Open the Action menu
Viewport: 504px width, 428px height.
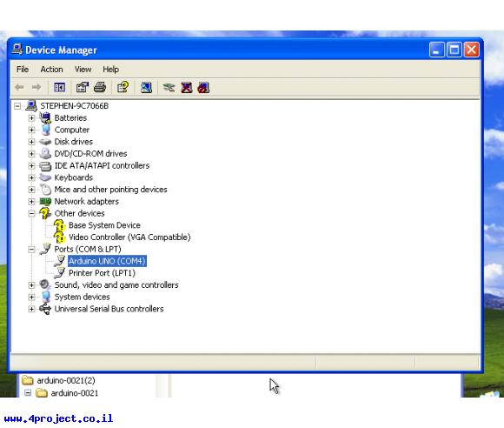click(x=51, y=70)
